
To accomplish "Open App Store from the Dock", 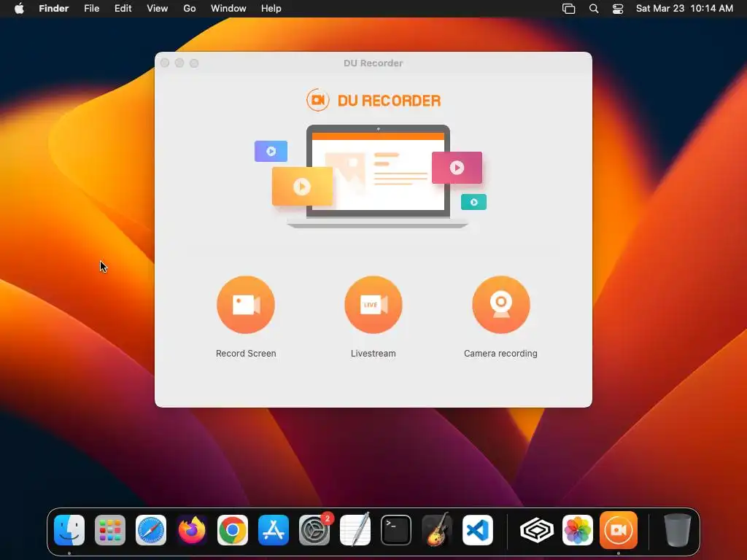I will [x=274, y=530].
